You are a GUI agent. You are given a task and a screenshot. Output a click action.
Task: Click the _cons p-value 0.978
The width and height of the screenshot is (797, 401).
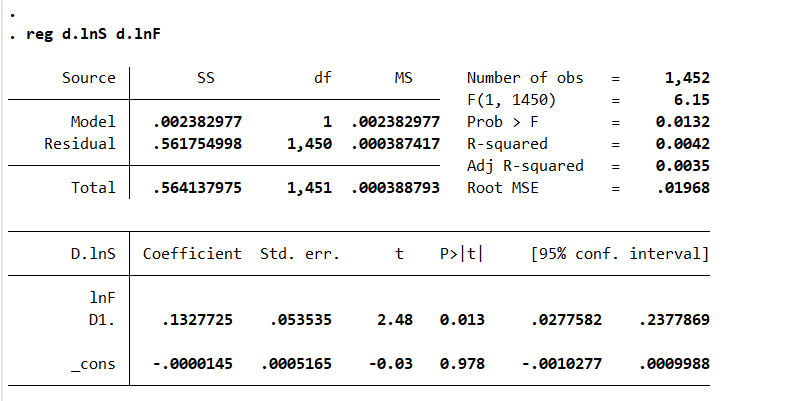click(x=462, y=364)
